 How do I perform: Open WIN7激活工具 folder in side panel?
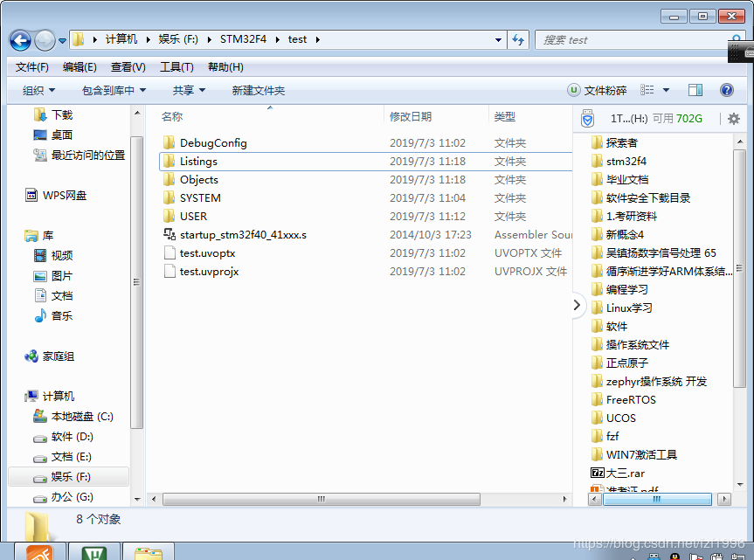tap(641, 454)
